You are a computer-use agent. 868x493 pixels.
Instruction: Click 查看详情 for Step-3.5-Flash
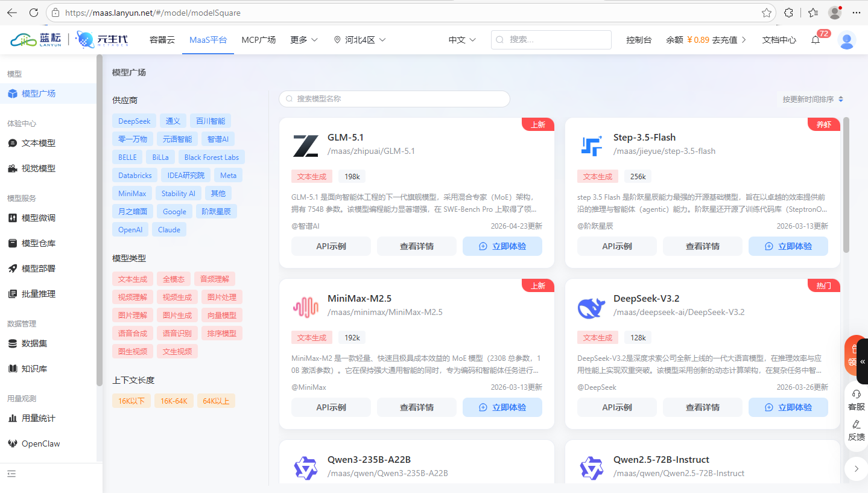tap(703, 246)
